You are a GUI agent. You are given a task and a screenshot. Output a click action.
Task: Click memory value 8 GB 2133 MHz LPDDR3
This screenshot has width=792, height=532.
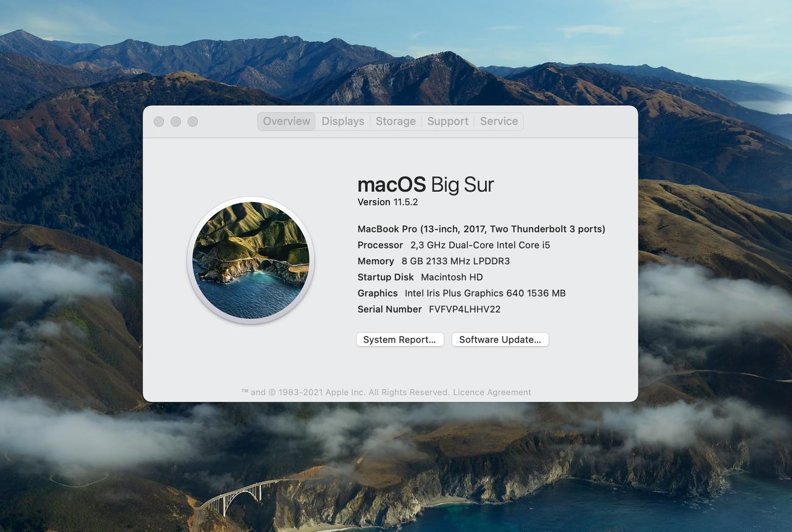456,261
